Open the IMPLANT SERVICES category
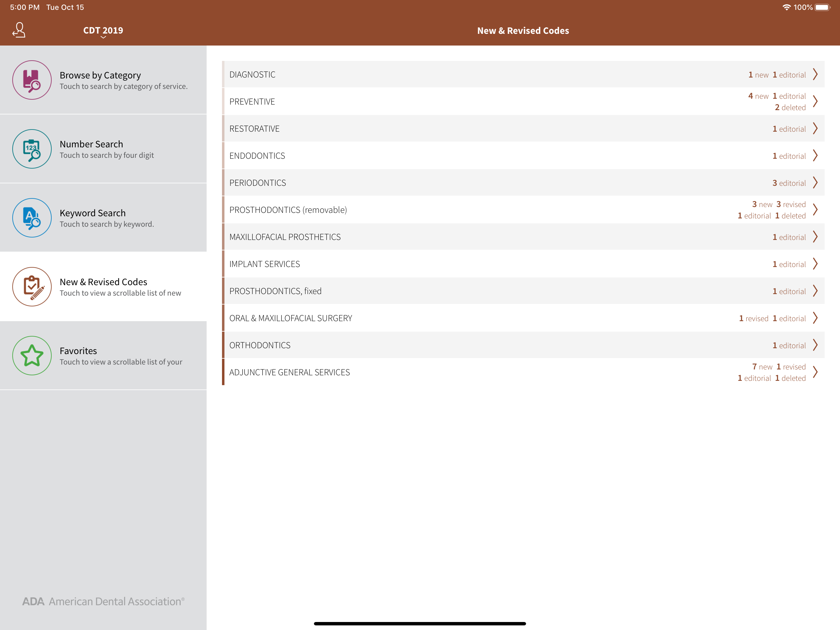Image resolution: width=840 pixels, height=630 pixels. (523, 264)
